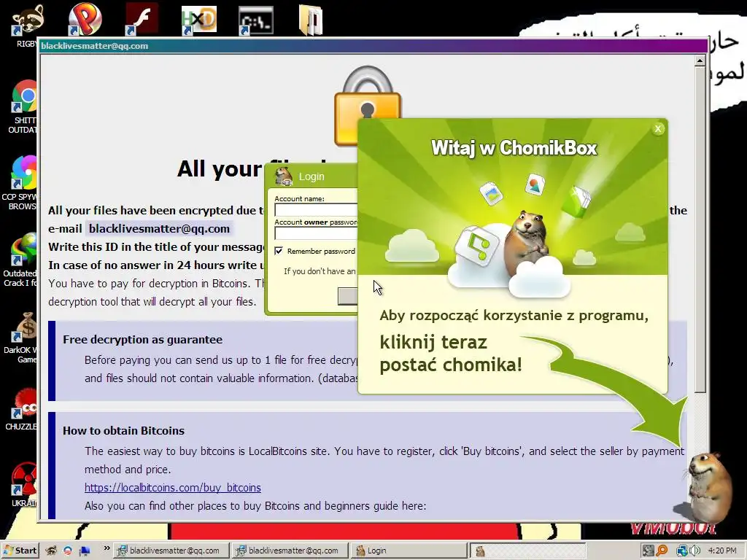
Task: Open the volume speaker tray icon
Action: coord(694,551)
